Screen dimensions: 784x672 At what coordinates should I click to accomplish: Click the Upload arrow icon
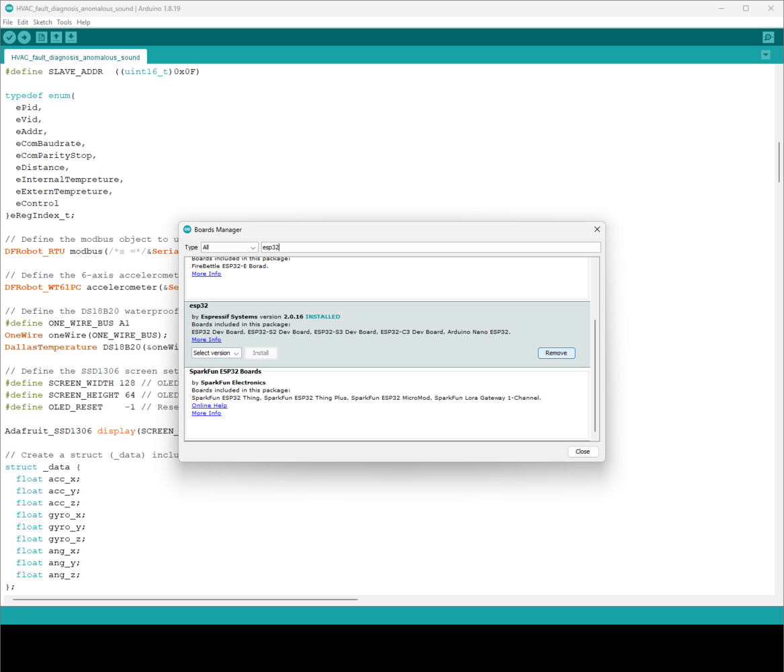[24, 38]
